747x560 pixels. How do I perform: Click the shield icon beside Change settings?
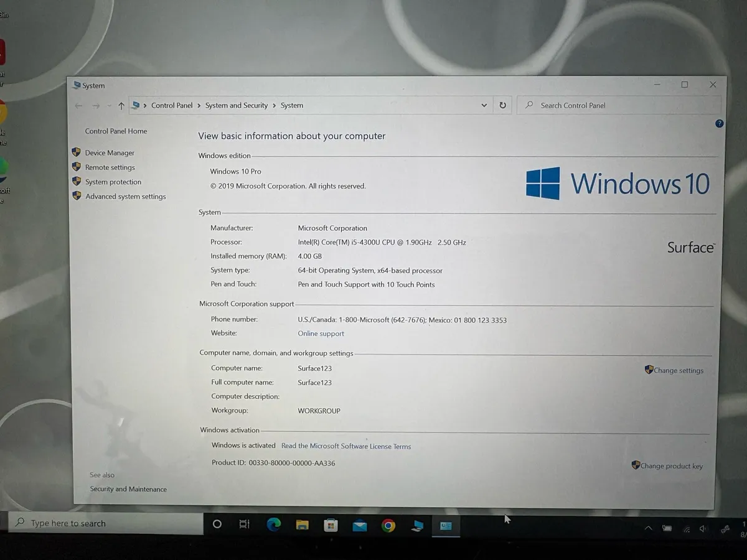(x=649, y=370)
